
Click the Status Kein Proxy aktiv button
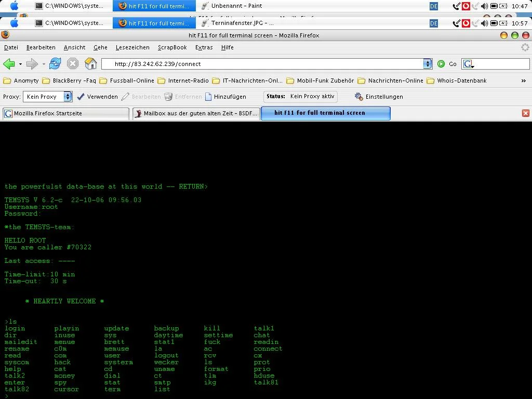point(301,97)
